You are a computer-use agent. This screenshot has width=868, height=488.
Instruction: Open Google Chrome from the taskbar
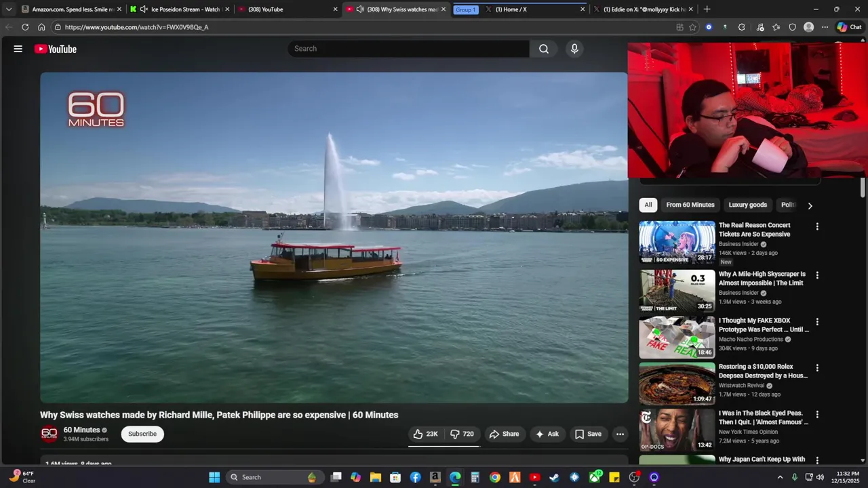pos(495,477)
